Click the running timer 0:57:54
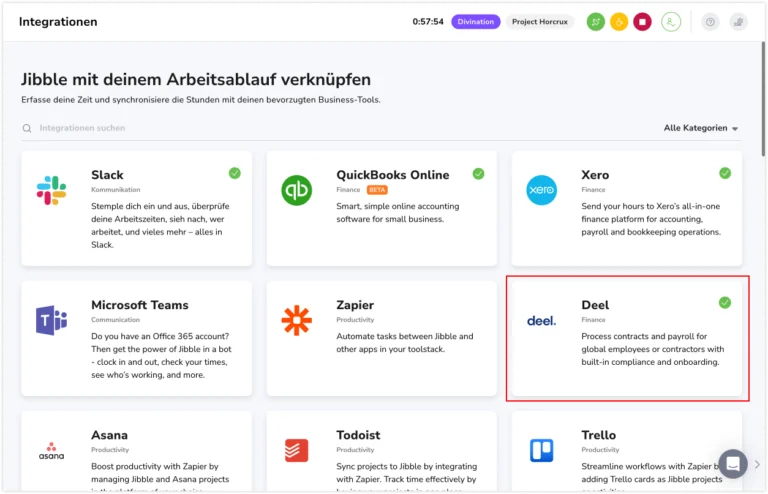 click(428, 22)
